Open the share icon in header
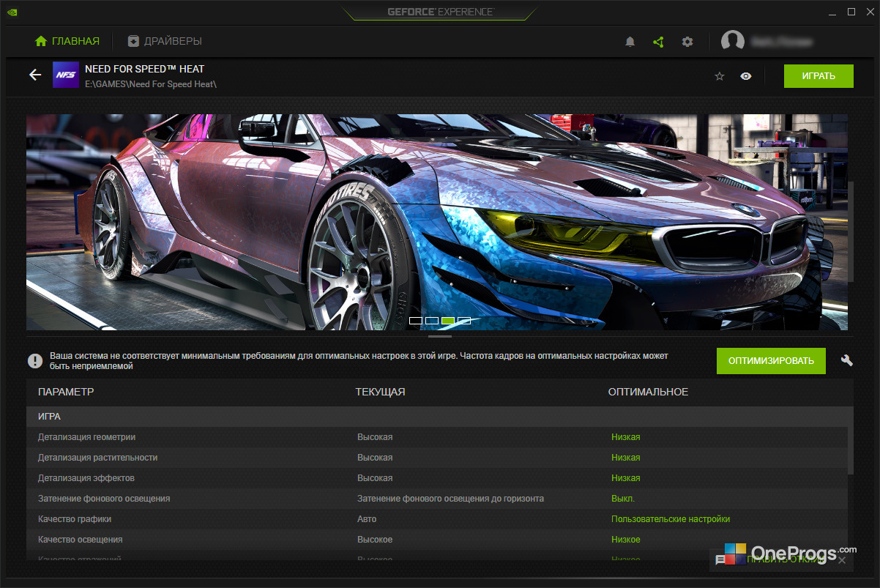Screen dimensions: 880x588 click(x=658, y=42)
